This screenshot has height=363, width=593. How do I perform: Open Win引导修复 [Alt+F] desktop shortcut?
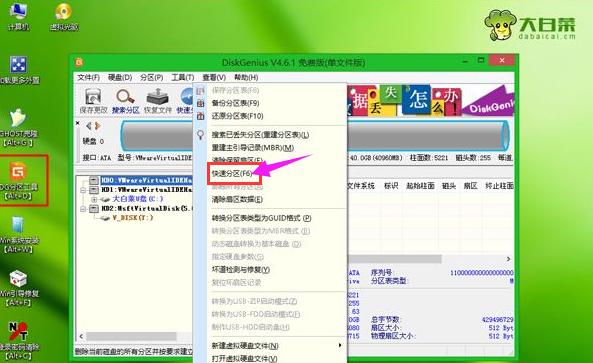pos(18,288)
